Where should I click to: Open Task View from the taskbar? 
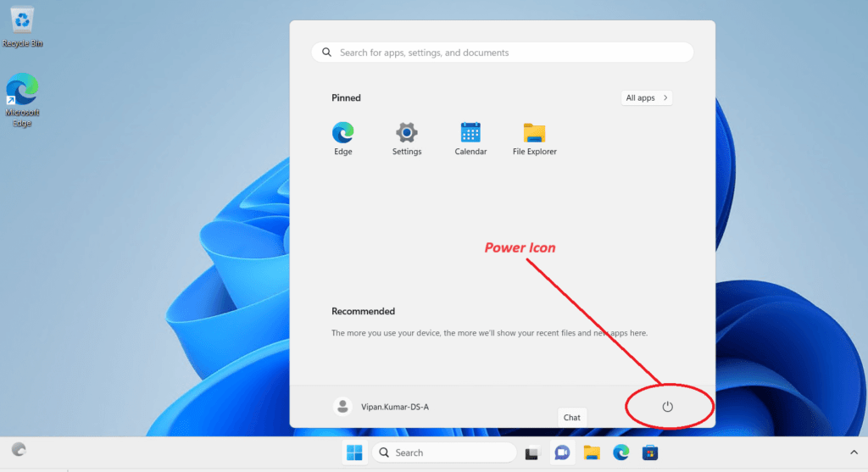point(532,453)
